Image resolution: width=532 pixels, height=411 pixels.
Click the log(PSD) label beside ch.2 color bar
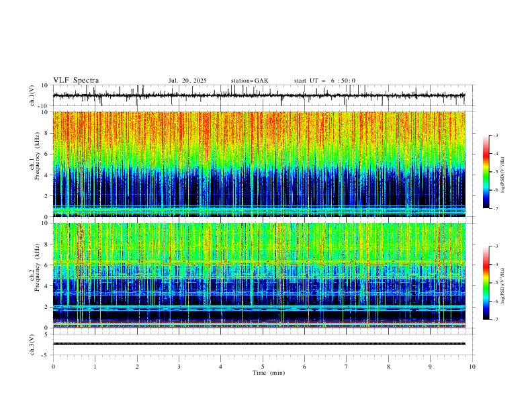tap(502, 286)
